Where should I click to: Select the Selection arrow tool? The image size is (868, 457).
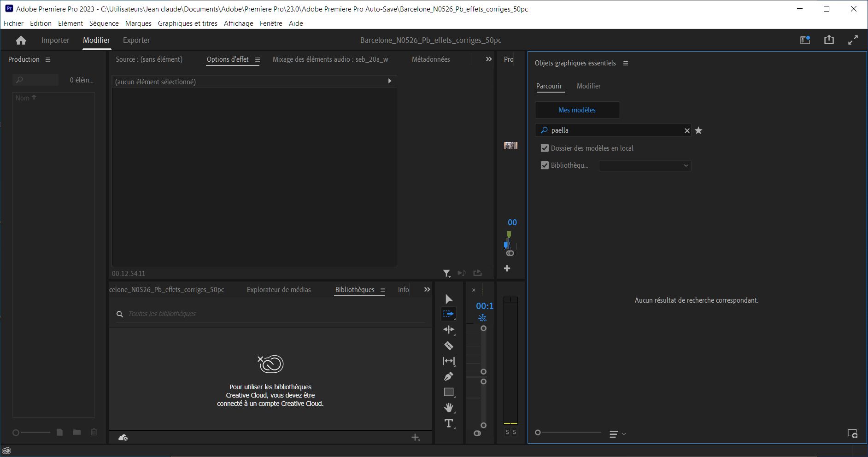449,299
